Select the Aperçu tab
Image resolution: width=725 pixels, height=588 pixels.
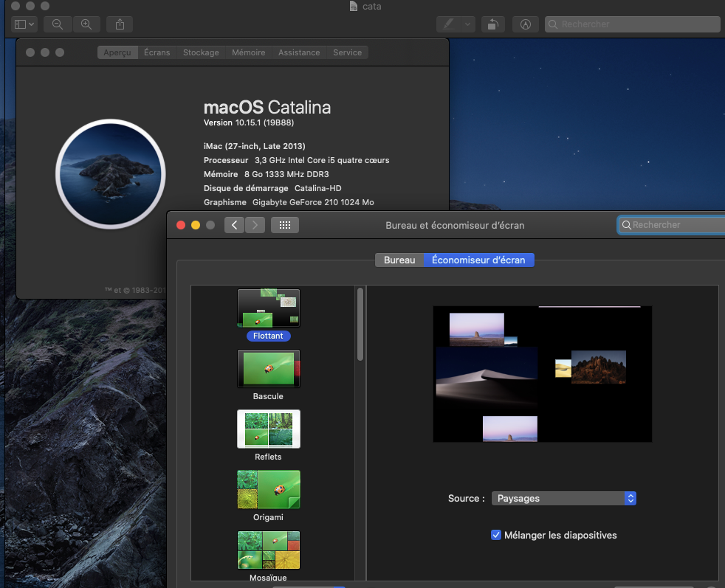pyautogui.click(x=117, y=52)
